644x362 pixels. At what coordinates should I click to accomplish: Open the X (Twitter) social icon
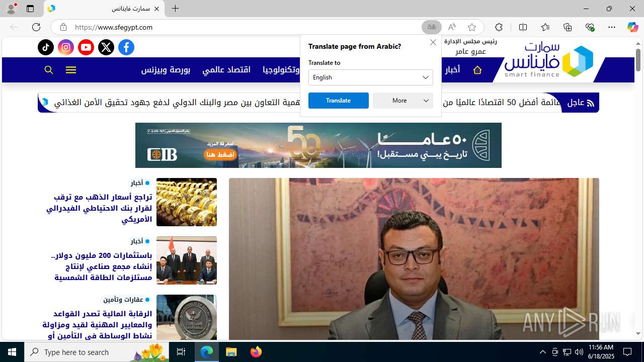point(106,47)
